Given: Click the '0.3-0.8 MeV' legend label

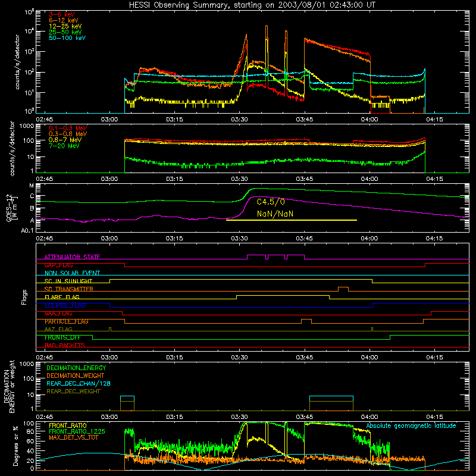Looking at the screenshot, I should click(68, 134).
